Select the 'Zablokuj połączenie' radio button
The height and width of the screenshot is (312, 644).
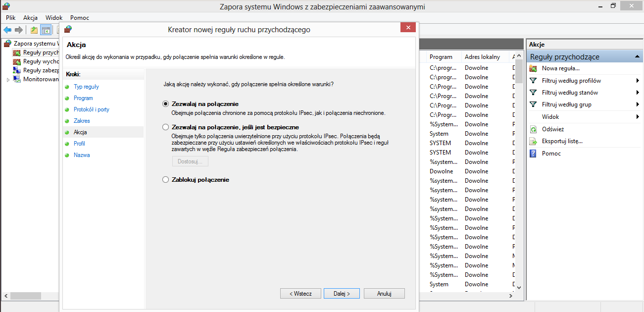(x=166, y=180)
